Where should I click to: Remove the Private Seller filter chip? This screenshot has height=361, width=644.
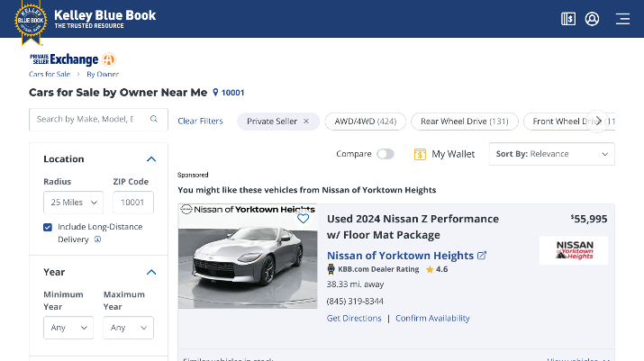click(x=306, y=122)
